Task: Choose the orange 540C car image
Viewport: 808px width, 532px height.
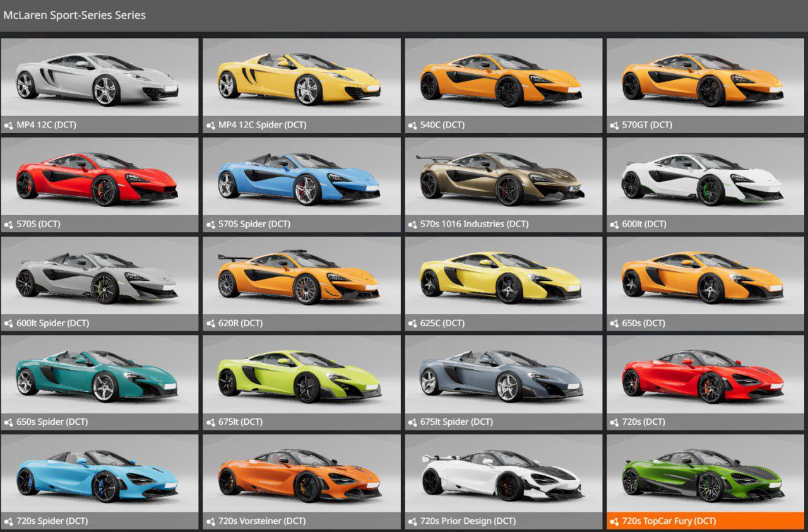Action: pos(503,78)
